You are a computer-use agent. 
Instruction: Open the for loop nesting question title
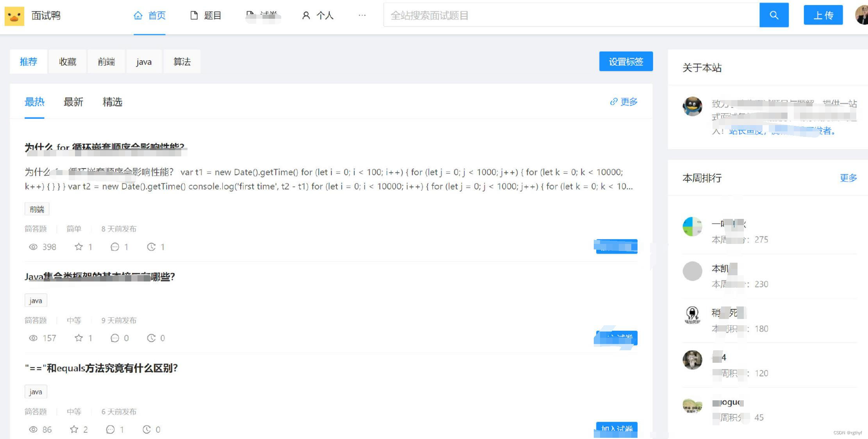click(x=105, y=148)
